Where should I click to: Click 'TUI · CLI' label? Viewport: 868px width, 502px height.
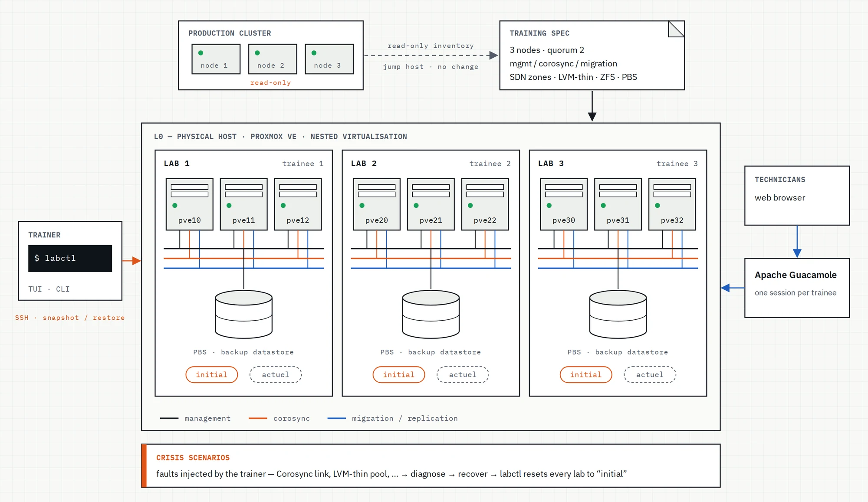tap(49, 289)
